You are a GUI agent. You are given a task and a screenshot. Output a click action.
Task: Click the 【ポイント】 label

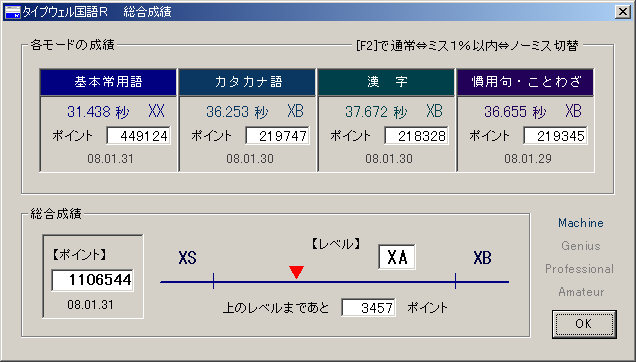tap(79, 255)
